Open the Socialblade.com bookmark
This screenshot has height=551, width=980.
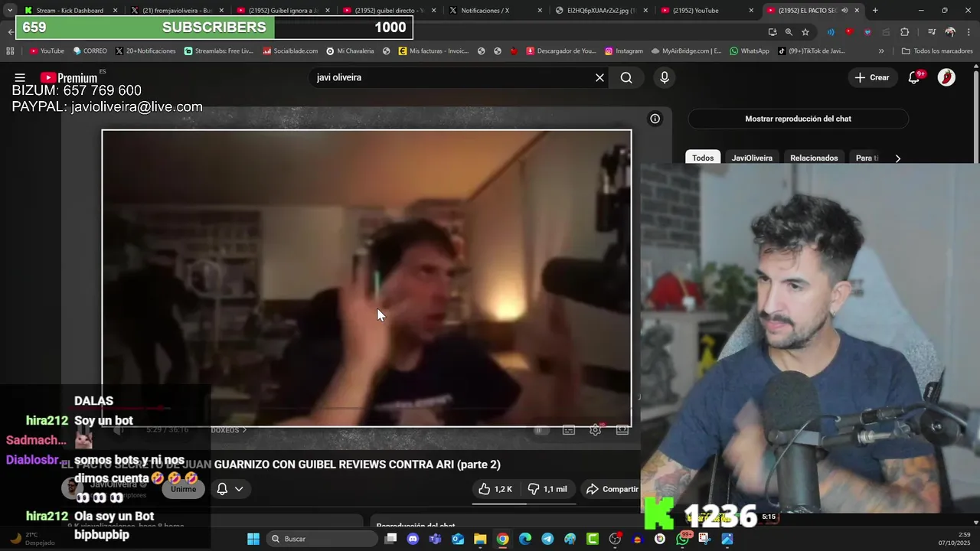(x=290, y=51)
